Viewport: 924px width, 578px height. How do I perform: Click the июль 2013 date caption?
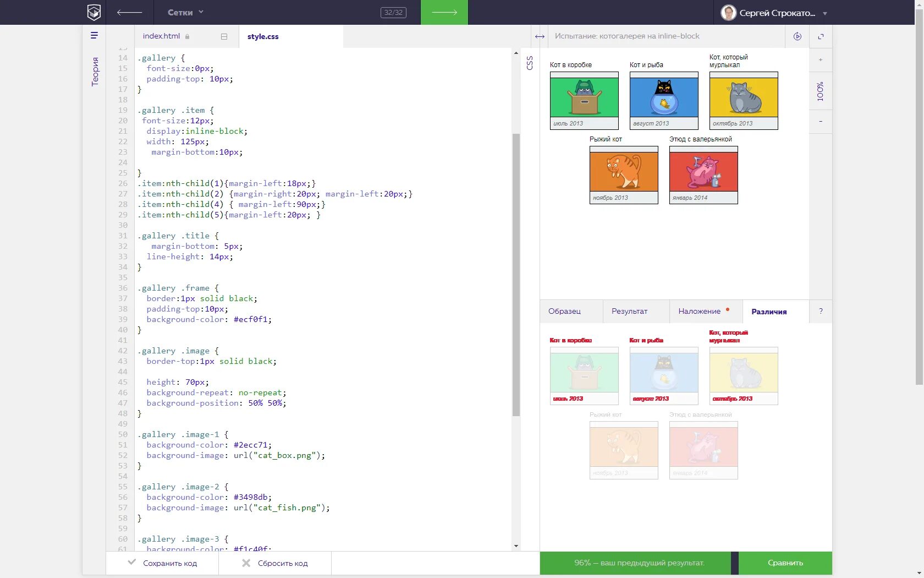click(x=568, y=123)
